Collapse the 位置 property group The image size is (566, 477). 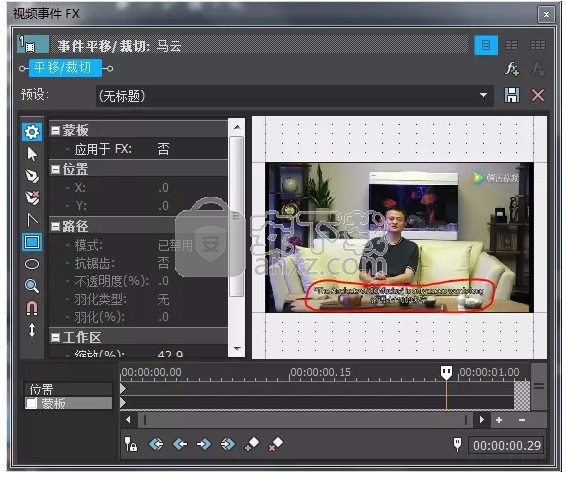tap(55, 169)
